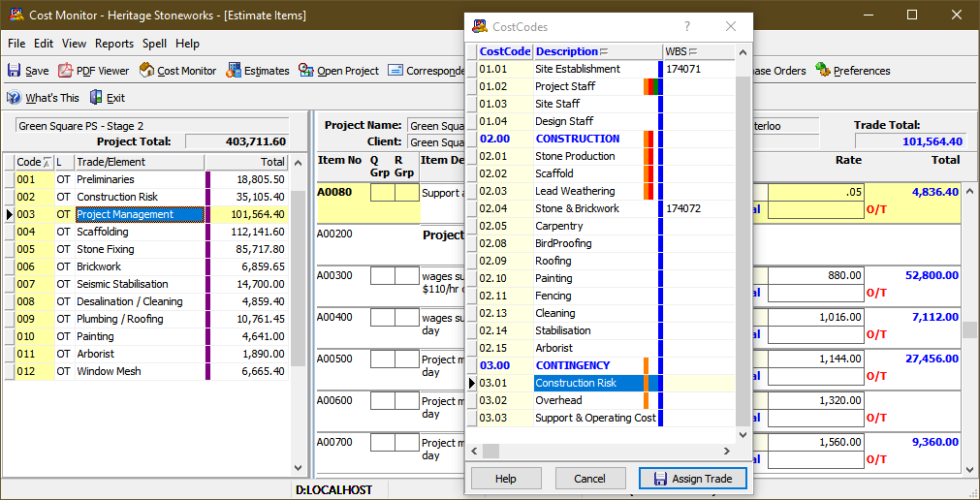The height and width of the screenshot is (500, 980).
Task: Open the Spell menu
Action: [x=154, y=44]
